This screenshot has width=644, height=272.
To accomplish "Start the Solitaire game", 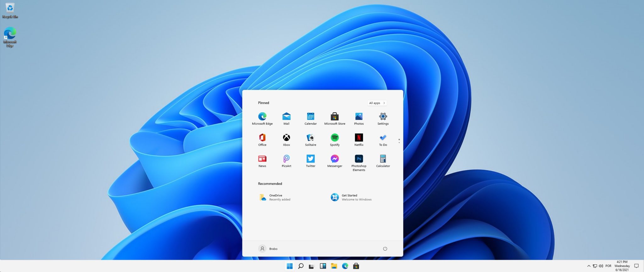I will 310,140.
